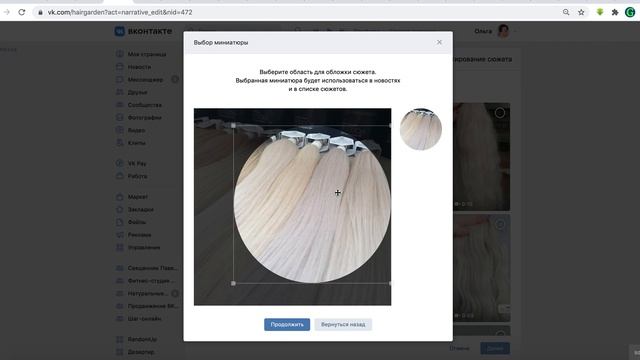
Task: Click the Продолжить button
Action: pos(287,324)
